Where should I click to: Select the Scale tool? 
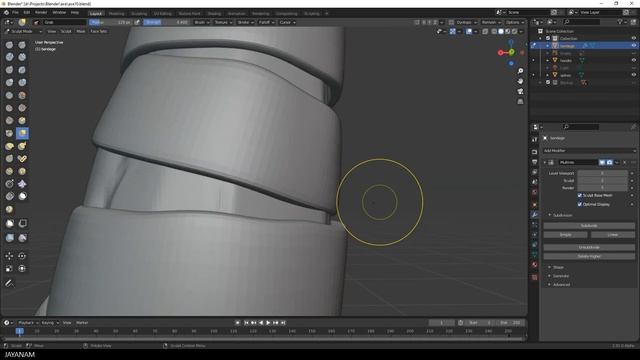[x=9, y=269]
